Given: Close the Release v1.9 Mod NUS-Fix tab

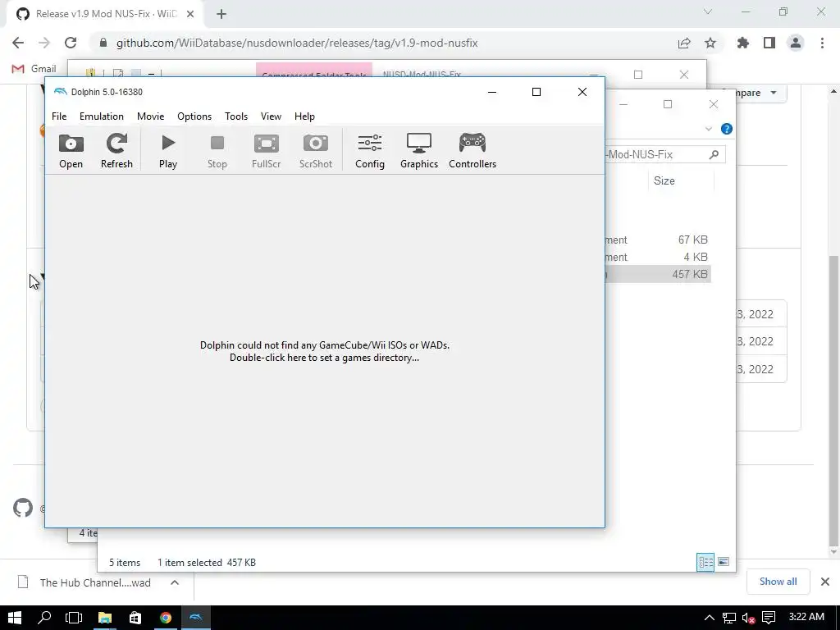Looking at the screenshot, I should point(190,14).
